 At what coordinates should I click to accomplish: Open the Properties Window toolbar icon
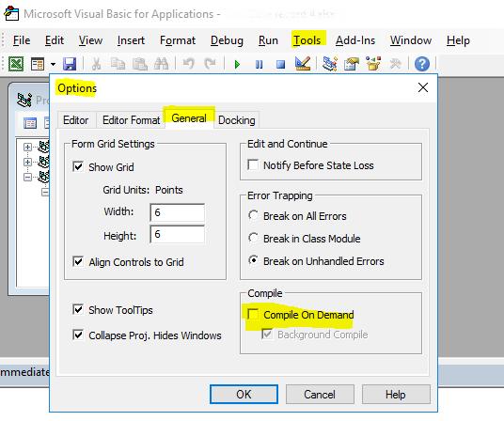[x=352, y=64]
